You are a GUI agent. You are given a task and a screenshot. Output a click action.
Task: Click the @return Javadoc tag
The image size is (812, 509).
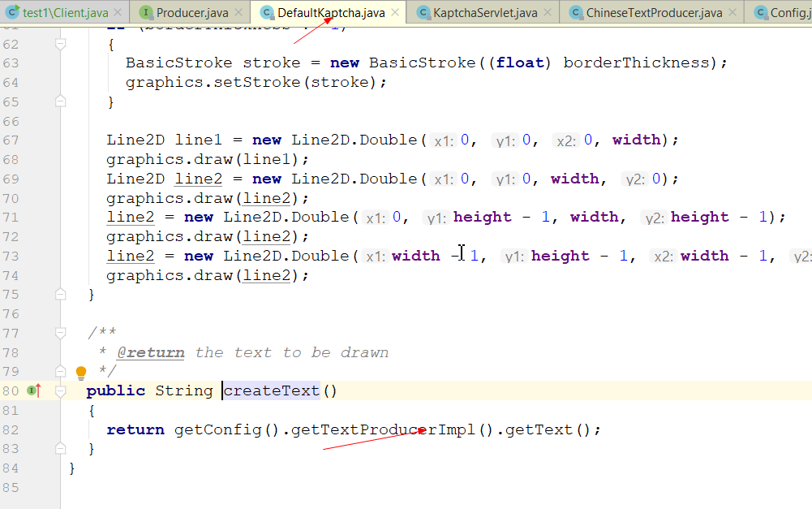point(150,352)
